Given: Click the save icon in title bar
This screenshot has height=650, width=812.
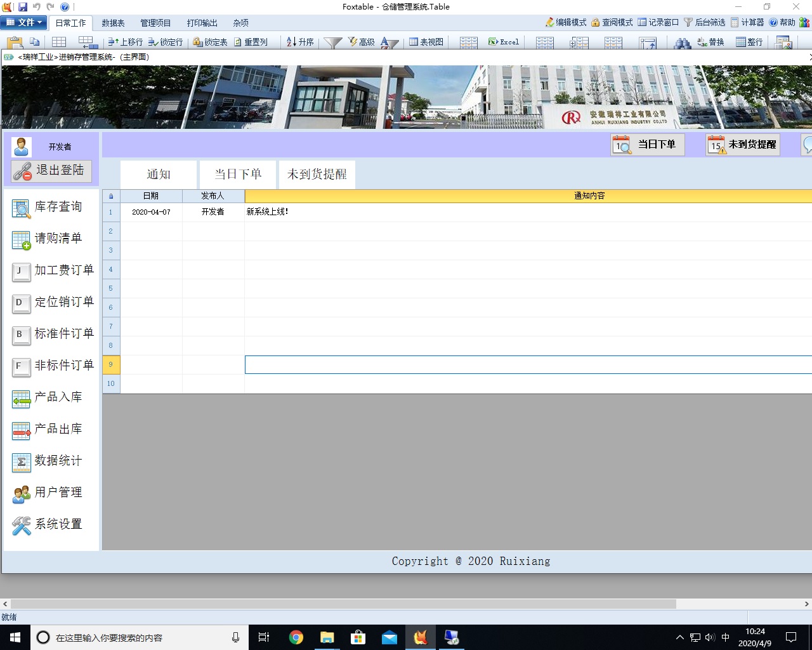Looking at the screenshot, I should 23,7.
